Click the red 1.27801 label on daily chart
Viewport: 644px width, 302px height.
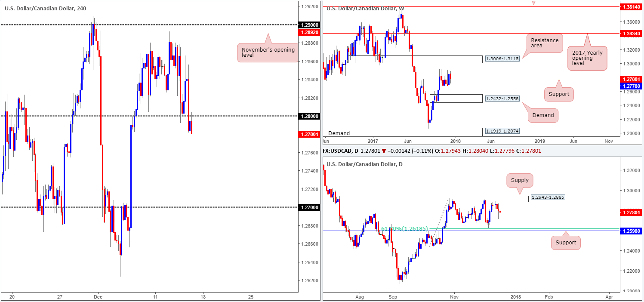[x=630, y=212]
